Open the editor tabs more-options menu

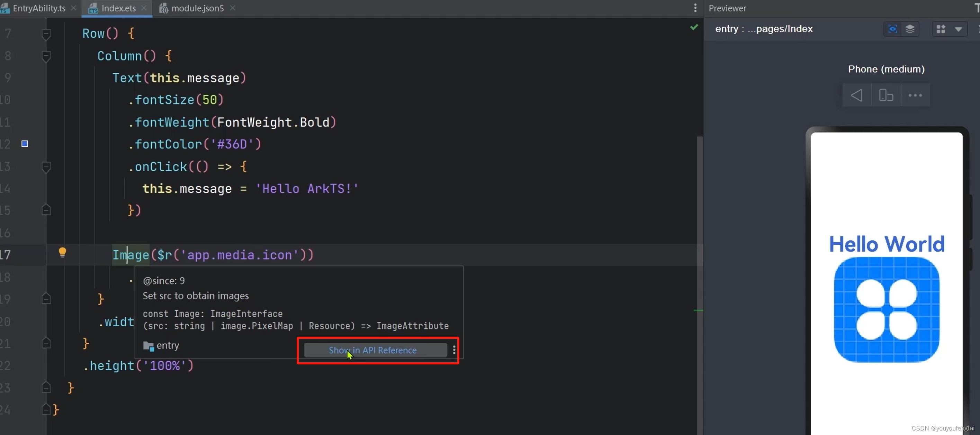(x=695, y=8)
